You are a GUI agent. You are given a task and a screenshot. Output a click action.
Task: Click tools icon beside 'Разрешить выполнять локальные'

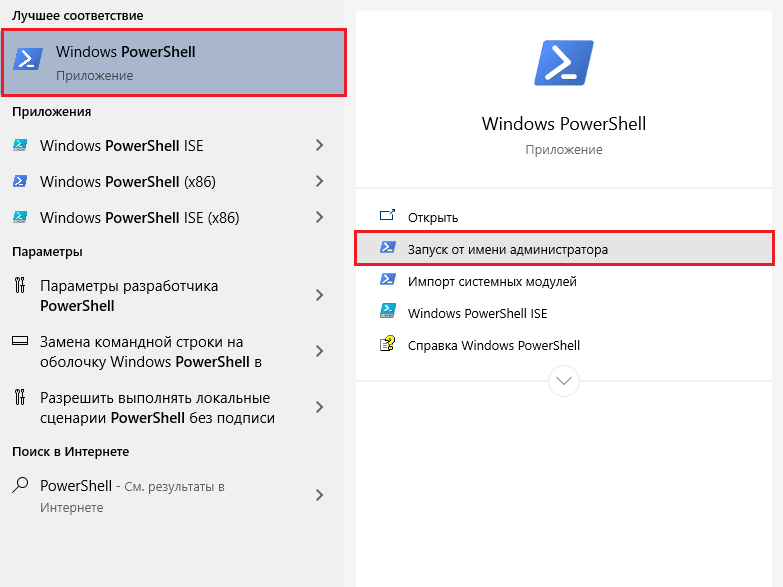20,397
